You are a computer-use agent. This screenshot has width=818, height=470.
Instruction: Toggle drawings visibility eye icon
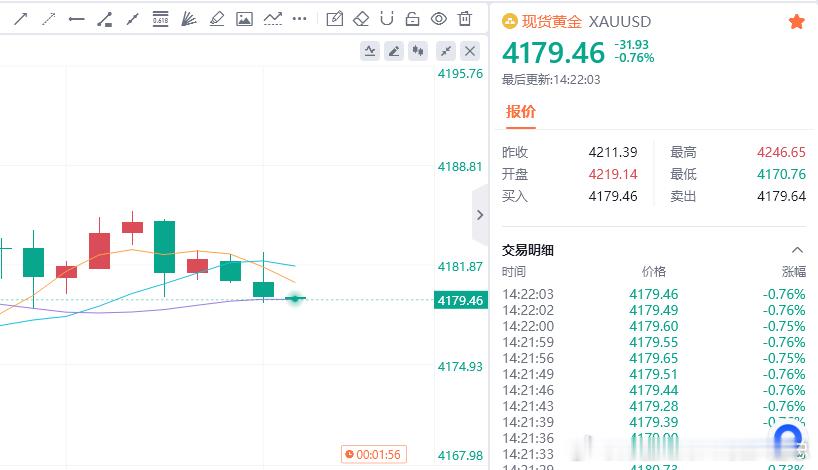439,19
